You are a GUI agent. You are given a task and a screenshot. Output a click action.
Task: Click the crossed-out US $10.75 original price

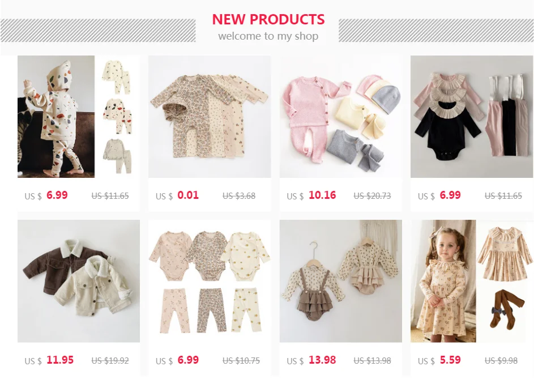241,361
